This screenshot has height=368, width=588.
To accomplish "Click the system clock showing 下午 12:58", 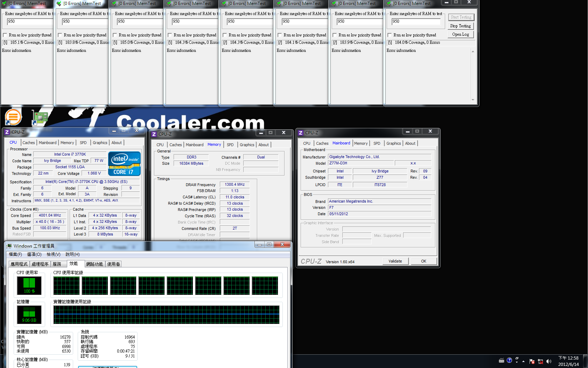I will point(568,358).
